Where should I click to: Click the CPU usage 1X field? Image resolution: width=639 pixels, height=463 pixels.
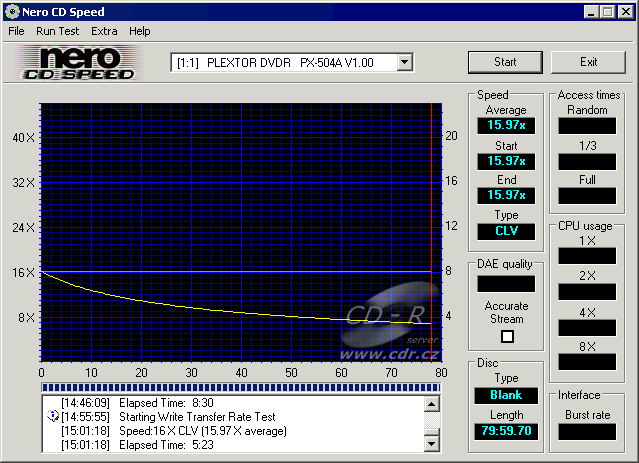(x=587, y=256)
